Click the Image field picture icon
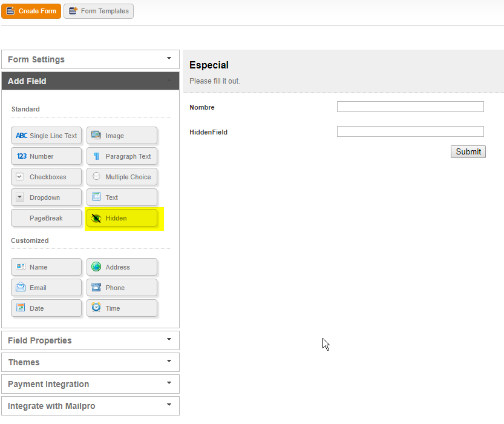Viewport: 504px width, 424px height. [96, 135]
